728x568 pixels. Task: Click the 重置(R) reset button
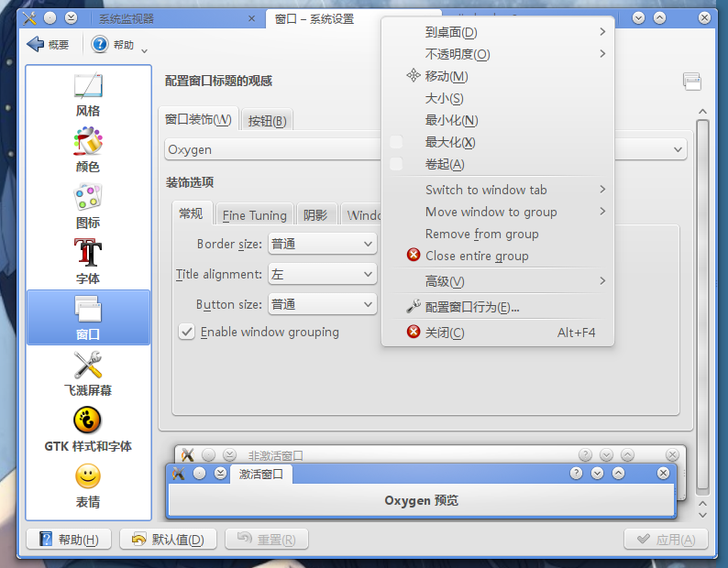point(267,540)
